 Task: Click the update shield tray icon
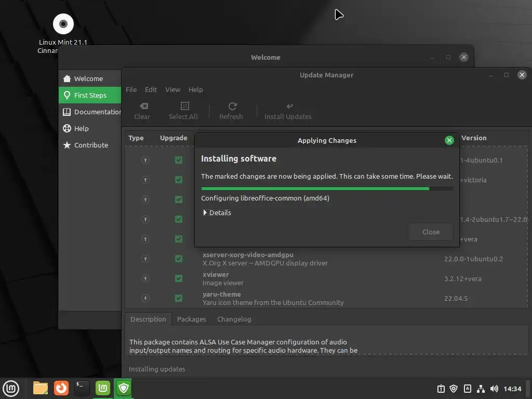coord(454,389)
